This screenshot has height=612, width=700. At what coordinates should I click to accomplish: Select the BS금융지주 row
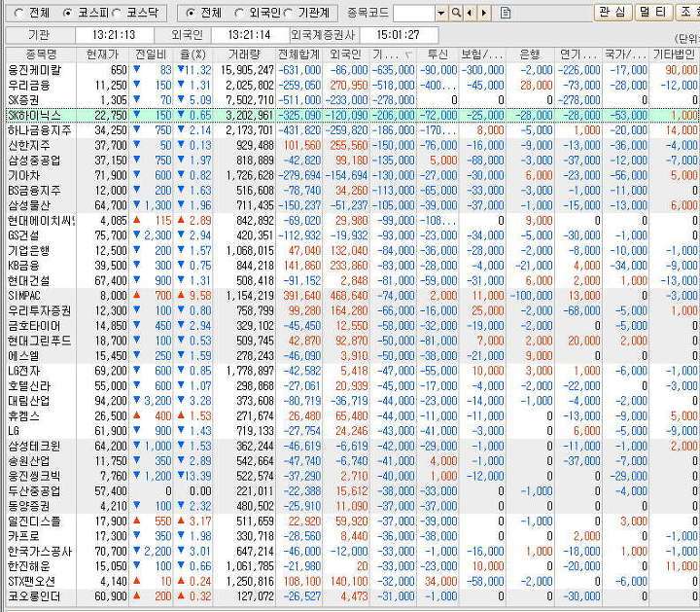pos(353,191)
